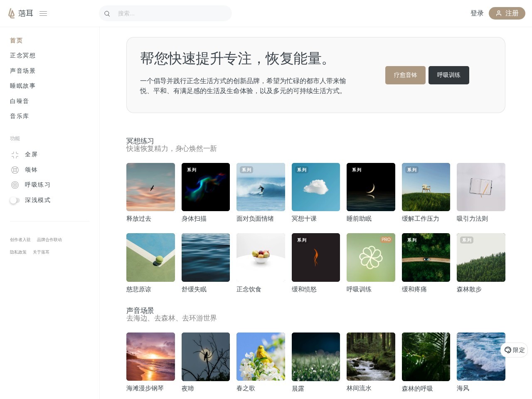Viewport: 532px width, 399px height.
Task: Collapse sidebar with the hamburger menu icon
Action: point(43,13)
